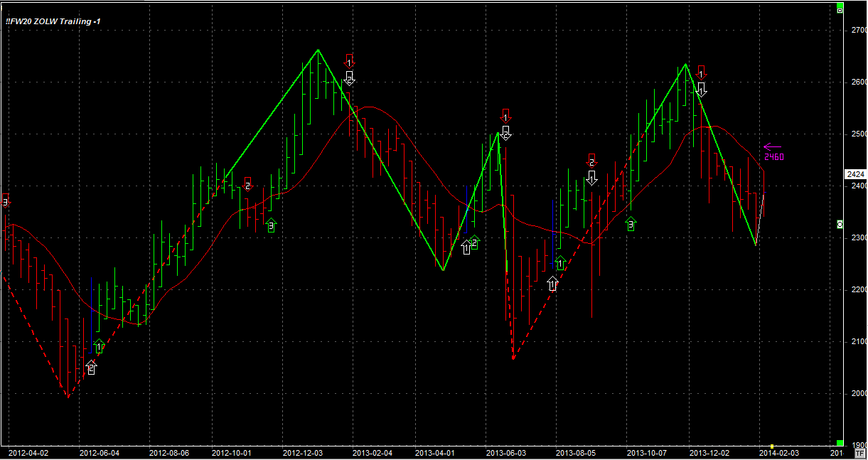
Task: Click the 2424 current price label
Action: point(855,174)
